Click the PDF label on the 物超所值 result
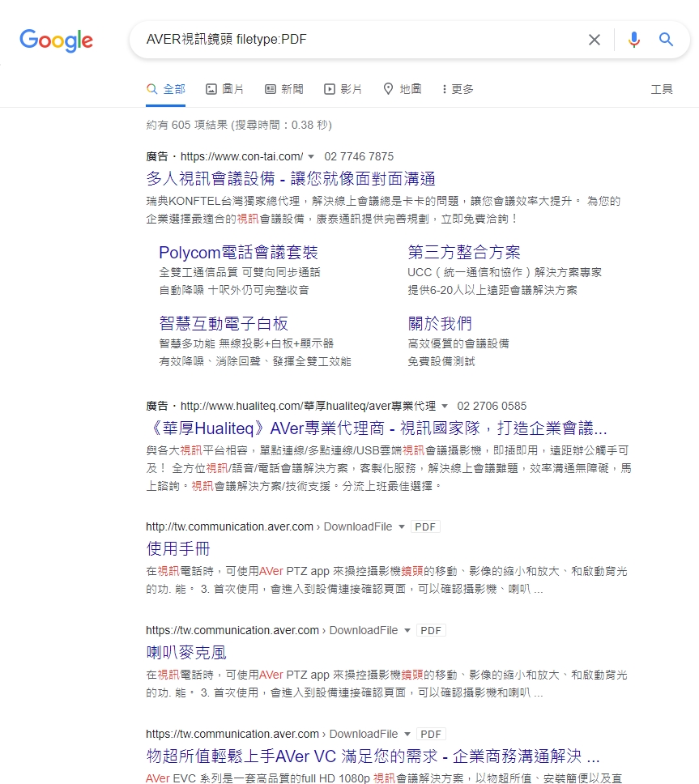The width and height of the screenshot is (699, 784). point(431,734)
